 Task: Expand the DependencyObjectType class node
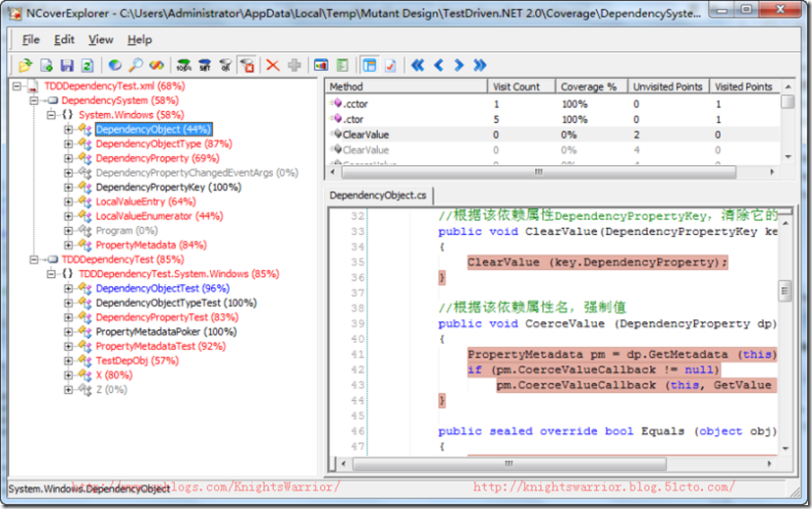[x=69, y=143]
